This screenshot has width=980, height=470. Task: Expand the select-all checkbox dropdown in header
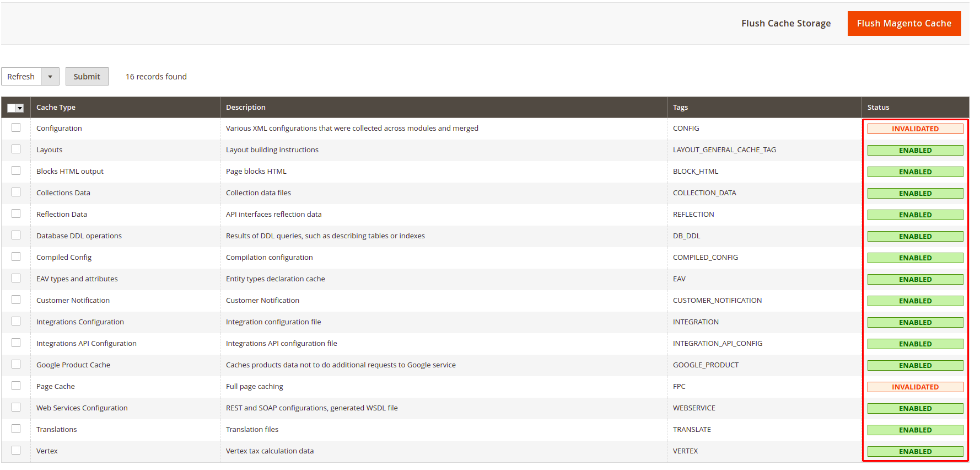pyautogui.click(x=20, y=108)
